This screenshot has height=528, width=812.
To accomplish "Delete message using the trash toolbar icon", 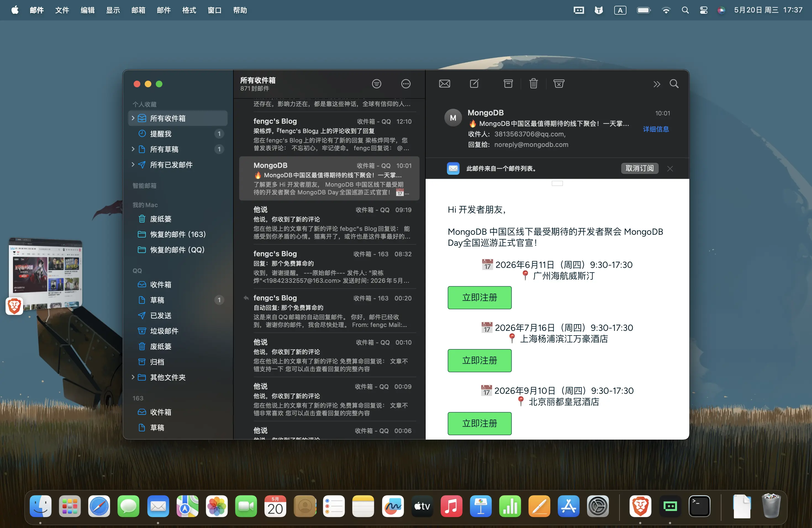I will [533, 84].
